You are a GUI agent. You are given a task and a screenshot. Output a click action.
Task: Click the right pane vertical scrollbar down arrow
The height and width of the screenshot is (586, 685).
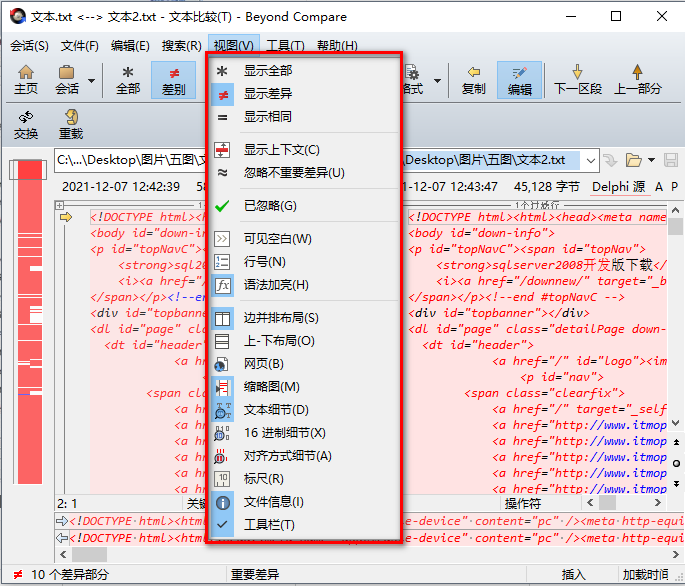(675, 423)
